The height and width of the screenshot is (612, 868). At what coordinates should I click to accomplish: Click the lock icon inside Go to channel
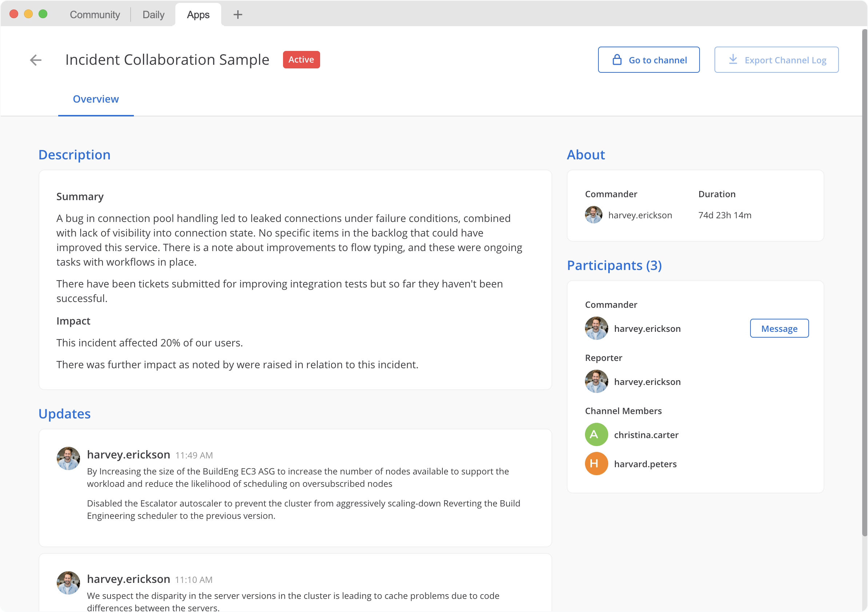pyautogui.click(x=617, y=59)
